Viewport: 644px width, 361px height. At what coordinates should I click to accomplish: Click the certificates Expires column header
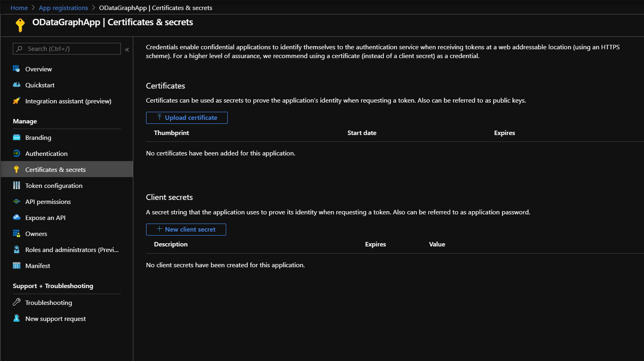pyautogui.click(x=505, y=133)
